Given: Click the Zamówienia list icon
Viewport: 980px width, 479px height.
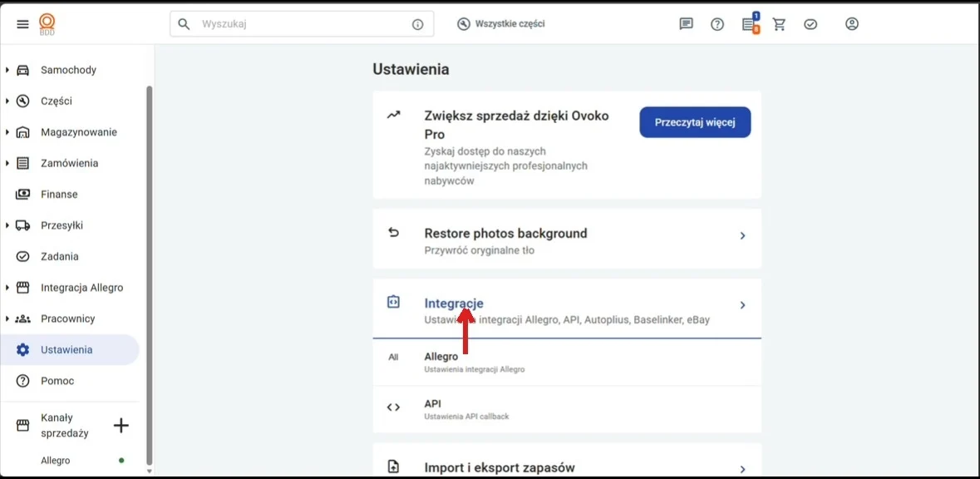Looking at the screenshot, I should (22, 163).
